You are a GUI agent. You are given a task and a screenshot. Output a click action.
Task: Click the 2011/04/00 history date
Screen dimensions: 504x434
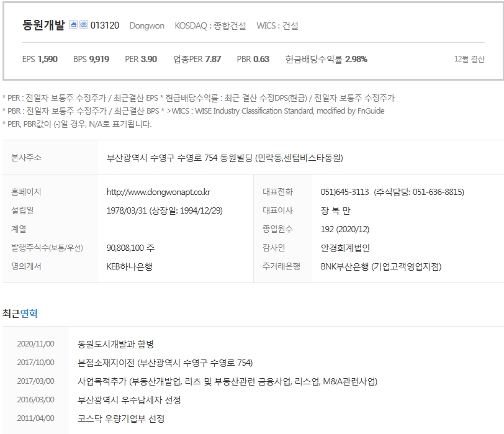[x=35, y=418]
